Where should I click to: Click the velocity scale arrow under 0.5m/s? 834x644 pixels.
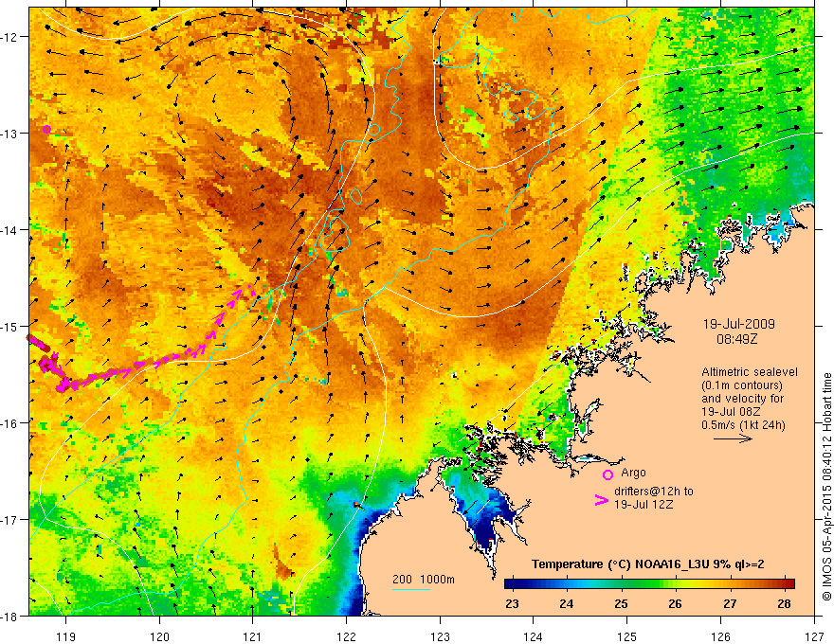tap(733, 438)
